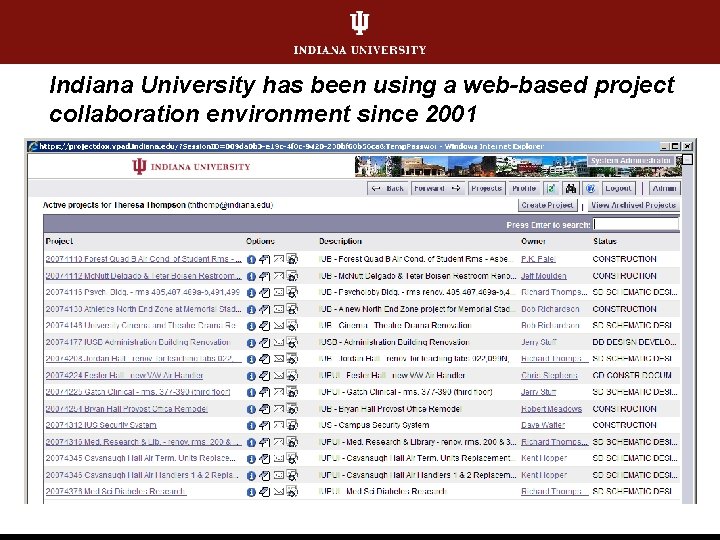Click edit icon for Cavanaugh Hall Air Handlers row

[264, 475]
